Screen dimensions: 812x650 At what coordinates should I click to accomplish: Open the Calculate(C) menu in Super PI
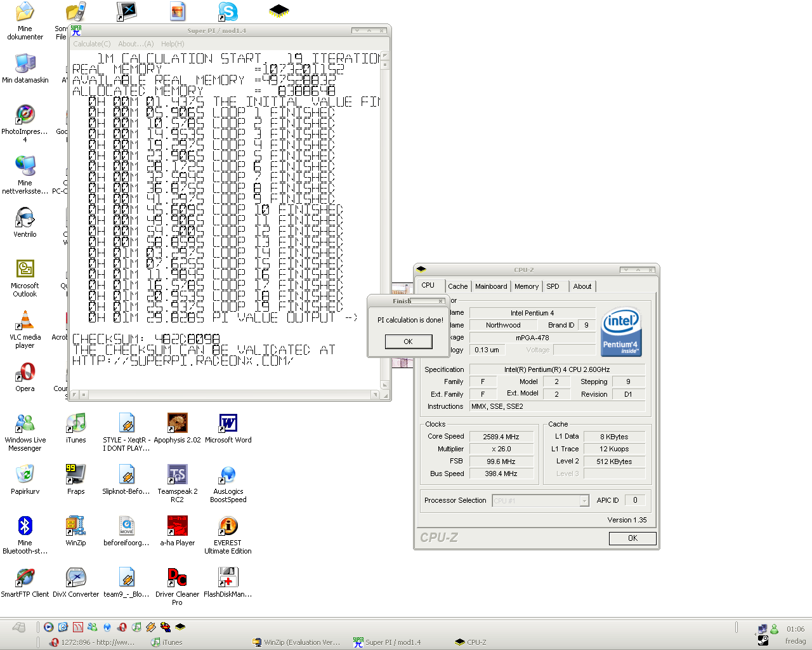click(91, 44)
